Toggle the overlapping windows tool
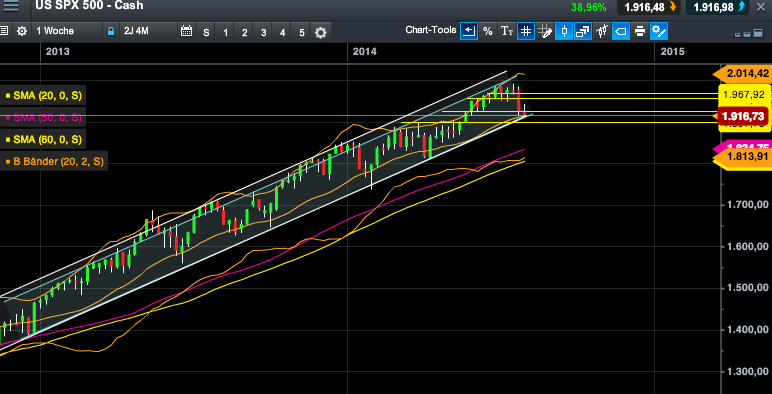The height and width of the screenshot is (394, 772). coord(582,32)
